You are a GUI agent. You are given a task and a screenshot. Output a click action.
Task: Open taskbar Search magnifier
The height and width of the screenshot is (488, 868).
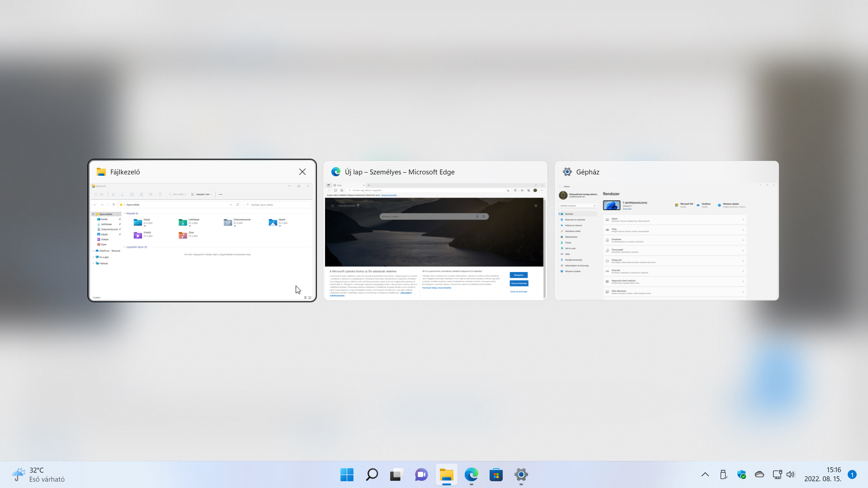[x=372, y=474]
